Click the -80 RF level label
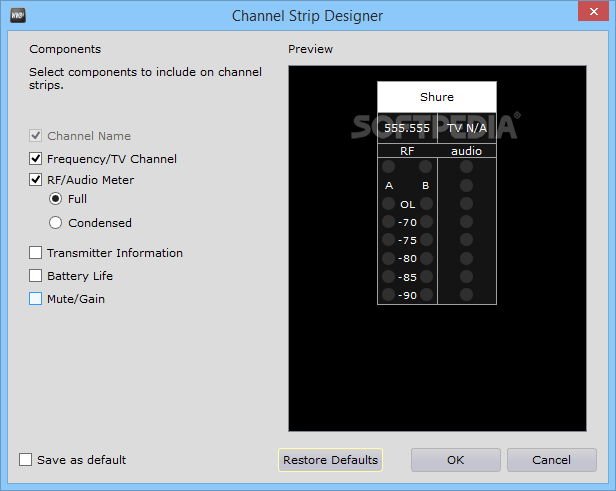 407,259
